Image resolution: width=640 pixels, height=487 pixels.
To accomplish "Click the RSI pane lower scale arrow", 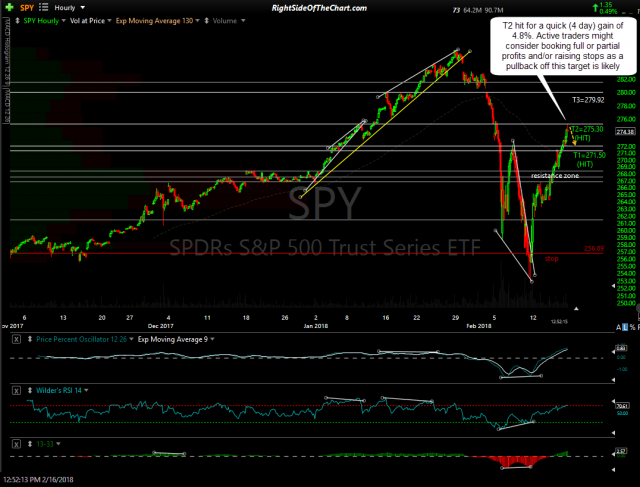I will click(x=613, y=433).
